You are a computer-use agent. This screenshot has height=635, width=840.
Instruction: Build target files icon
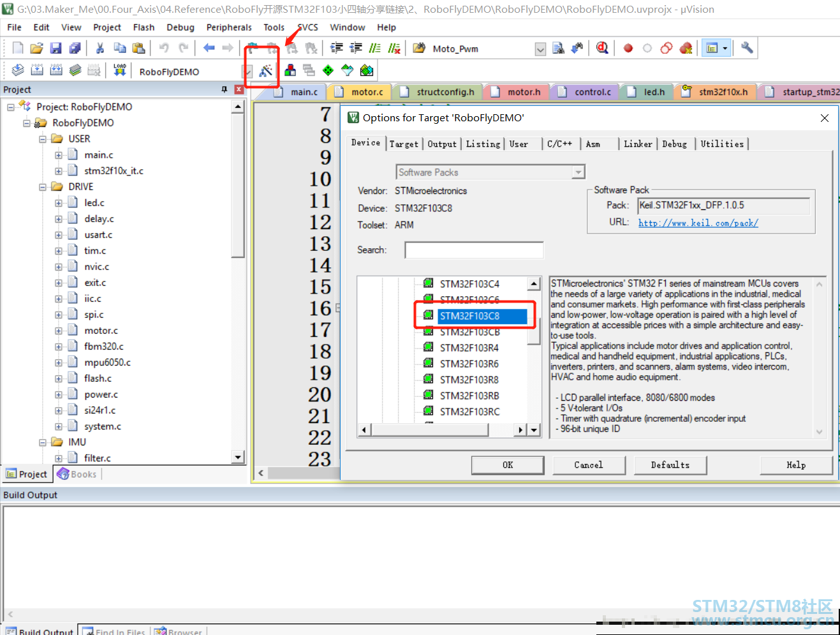[37, 70]
